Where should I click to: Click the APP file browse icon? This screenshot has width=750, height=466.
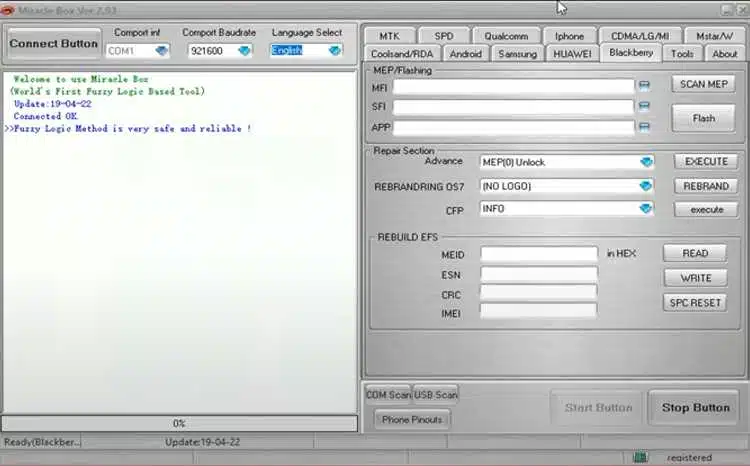pyautogui.click(x=645, y=127)
